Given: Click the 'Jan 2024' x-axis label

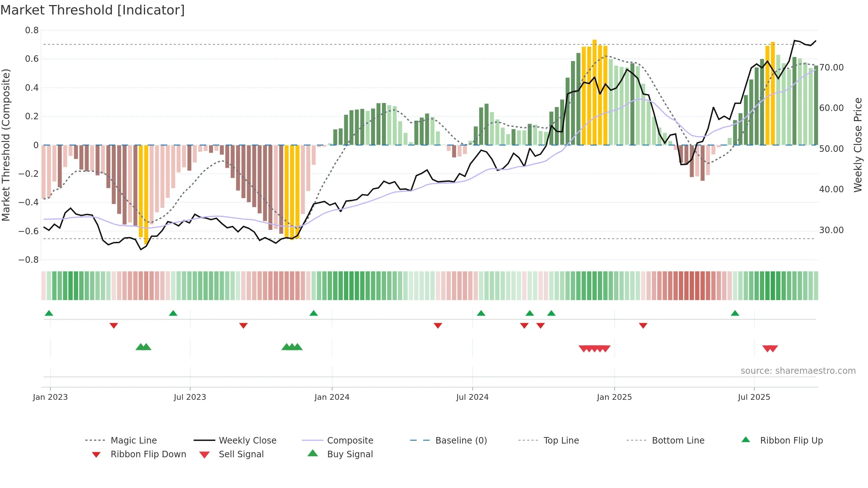Looking at the screenshot, I should pos(332,397).
